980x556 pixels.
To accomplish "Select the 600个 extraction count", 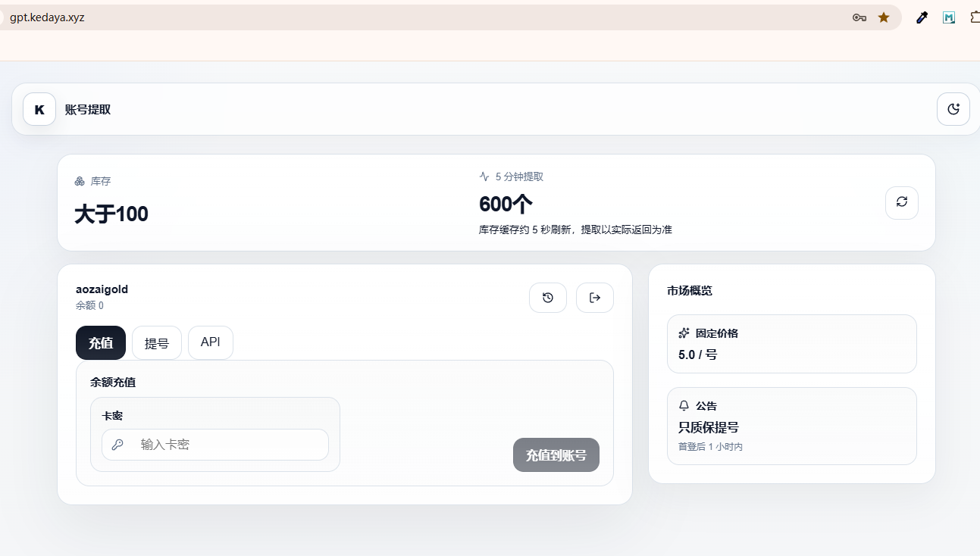I will 506,205.
